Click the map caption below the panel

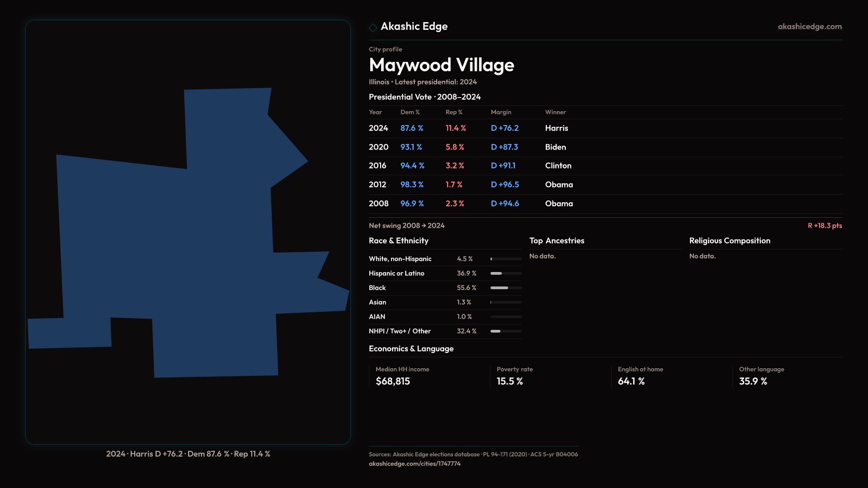(x=188, y=454)
